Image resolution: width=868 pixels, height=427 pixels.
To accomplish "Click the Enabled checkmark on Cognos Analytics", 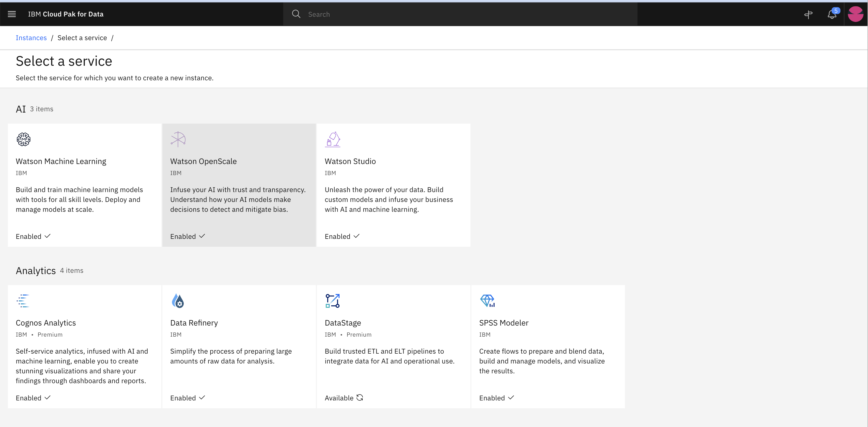I will pyautogui.click(x=47, y=398).
